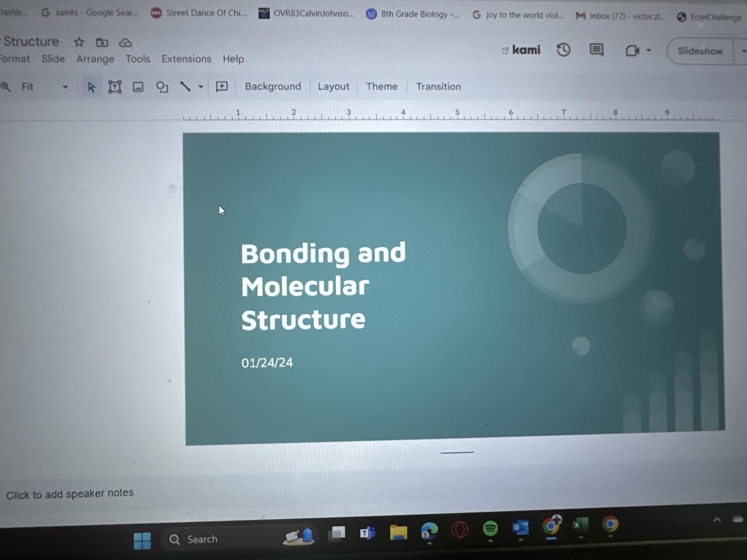Select the shape tool icon
Image resolution: width=747 pixels, height=560 pixels.
[162, 87]
